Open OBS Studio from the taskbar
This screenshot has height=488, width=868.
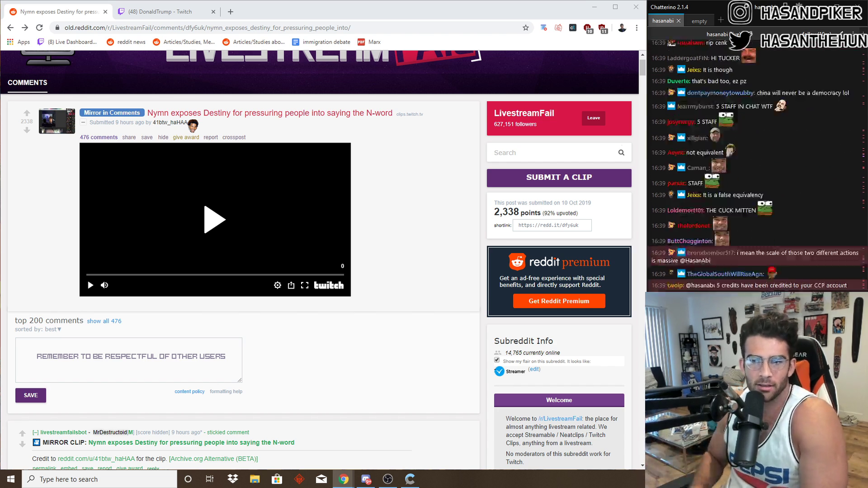point(388,479)
